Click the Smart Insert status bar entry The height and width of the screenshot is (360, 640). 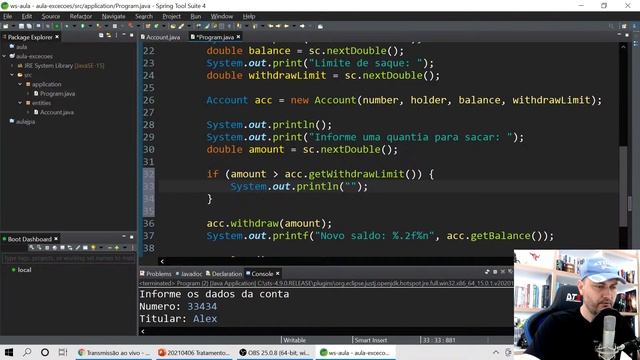tap(371, 340)
